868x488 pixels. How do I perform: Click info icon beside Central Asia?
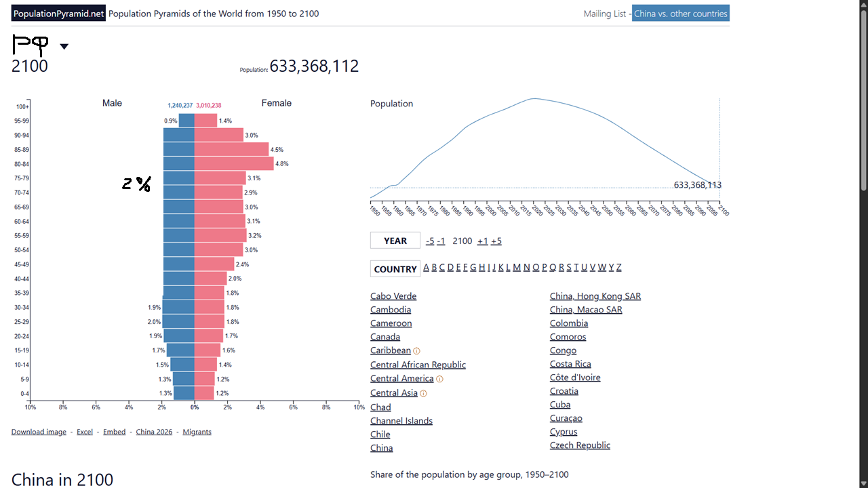click(x=423, y=393)
